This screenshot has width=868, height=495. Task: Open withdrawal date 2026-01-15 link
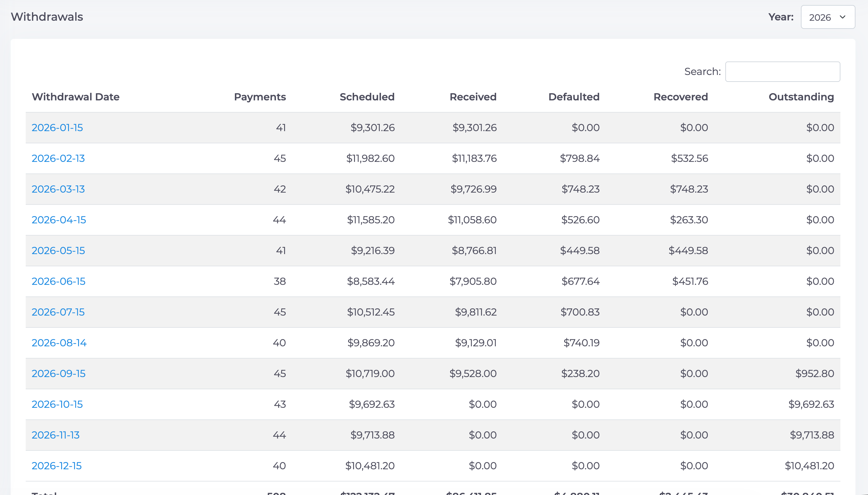(57, 127)
